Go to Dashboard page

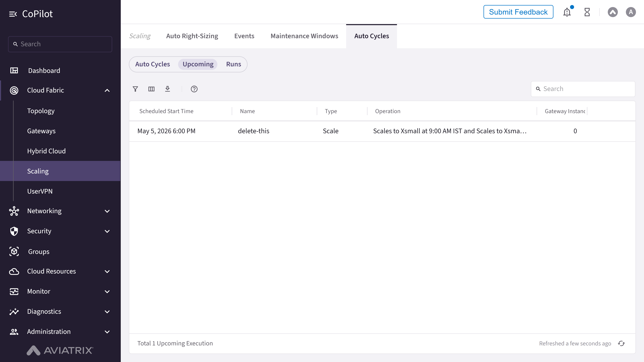[44, 71]
